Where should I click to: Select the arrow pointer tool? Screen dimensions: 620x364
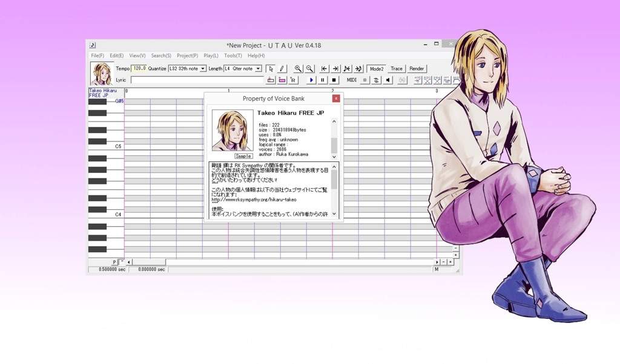[271, 69]
